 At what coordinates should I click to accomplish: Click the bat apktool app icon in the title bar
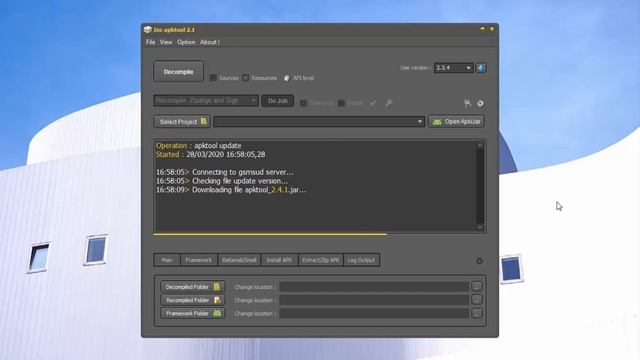(x=148, y=29)
